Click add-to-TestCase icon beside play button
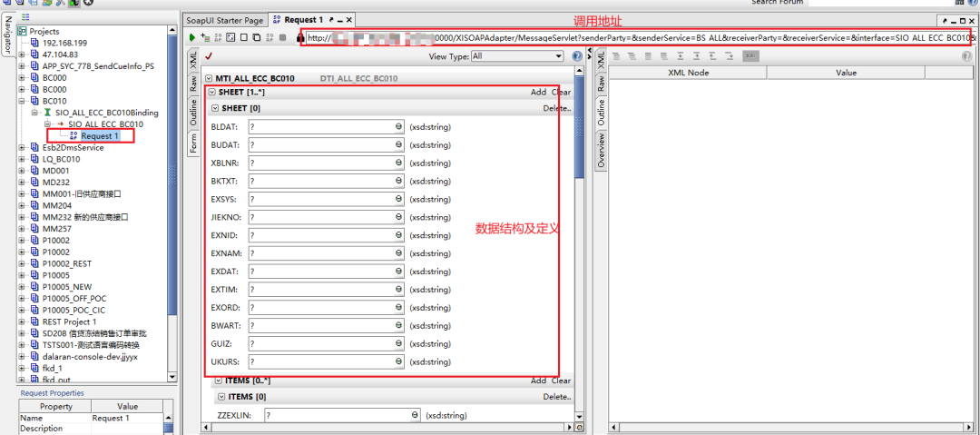 tap(205, 37)
